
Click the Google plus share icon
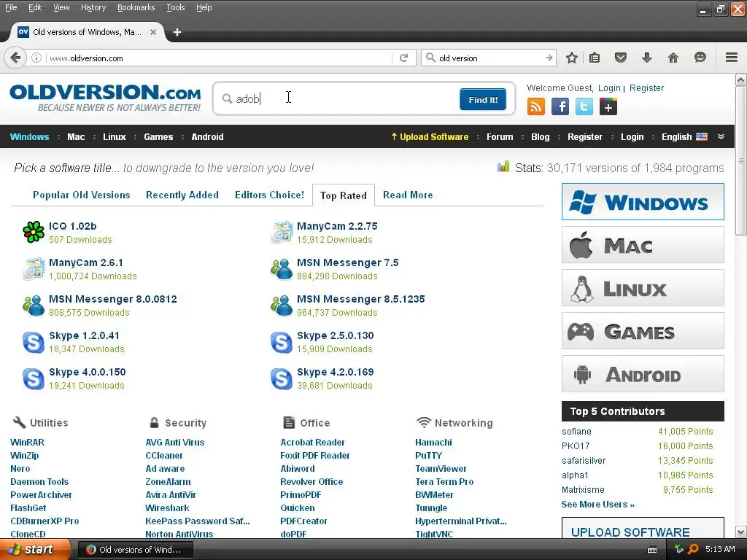tap(608, 106)
